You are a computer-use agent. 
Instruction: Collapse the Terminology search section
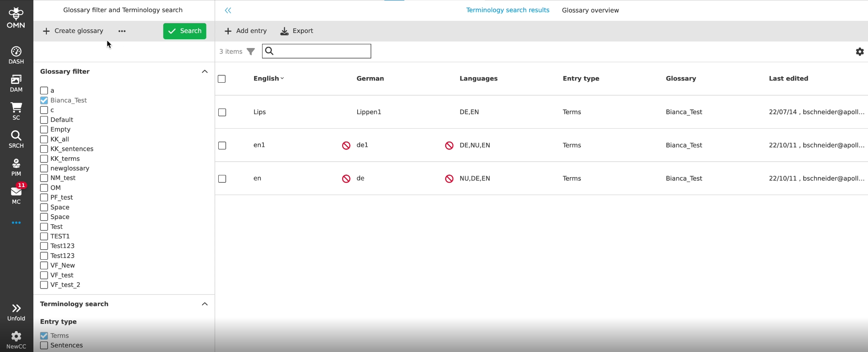click(x=204, y=304)
